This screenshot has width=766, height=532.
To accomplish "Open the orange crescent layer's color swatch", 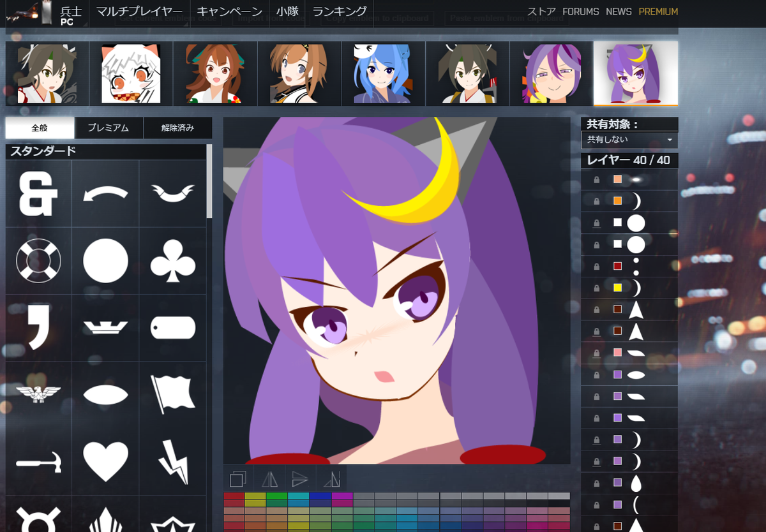I will coord(617,201).
